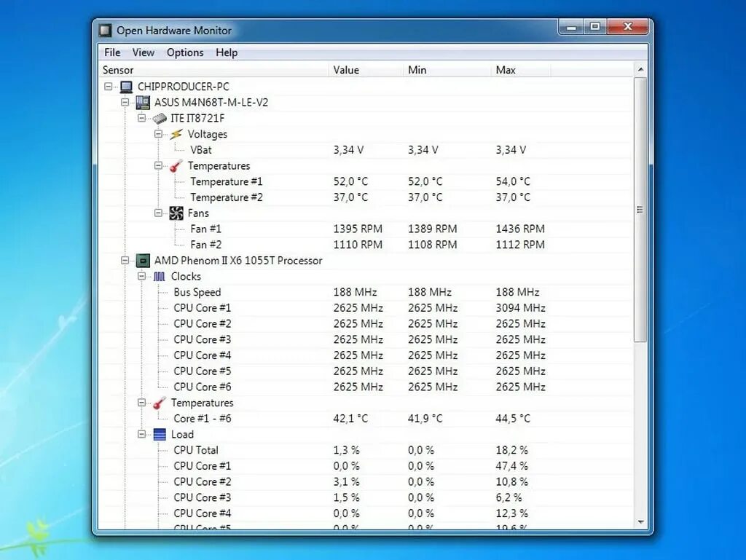Select CPU Core #6 under Clocks
Screen dimensions: 746x560
[366, 387]
